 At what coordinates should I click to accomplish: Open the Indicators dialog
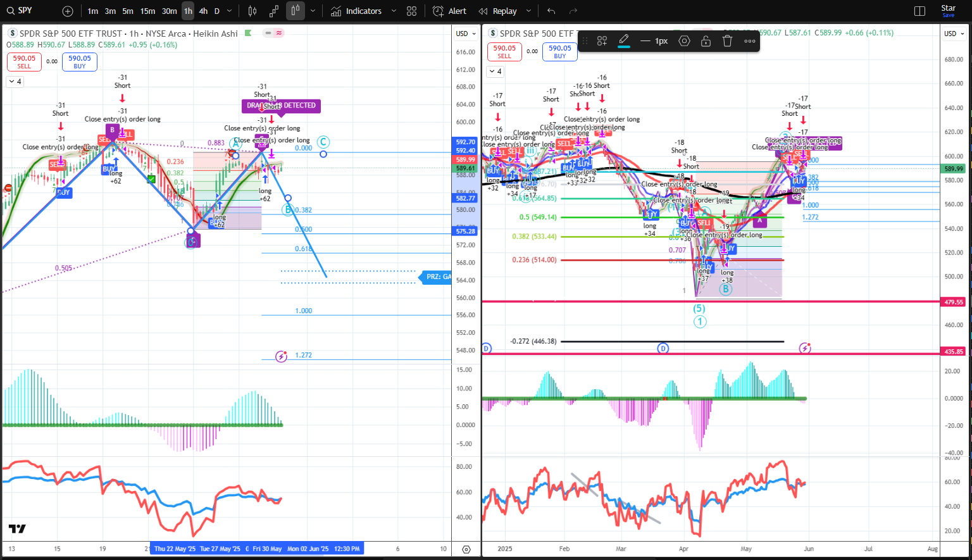356,11
